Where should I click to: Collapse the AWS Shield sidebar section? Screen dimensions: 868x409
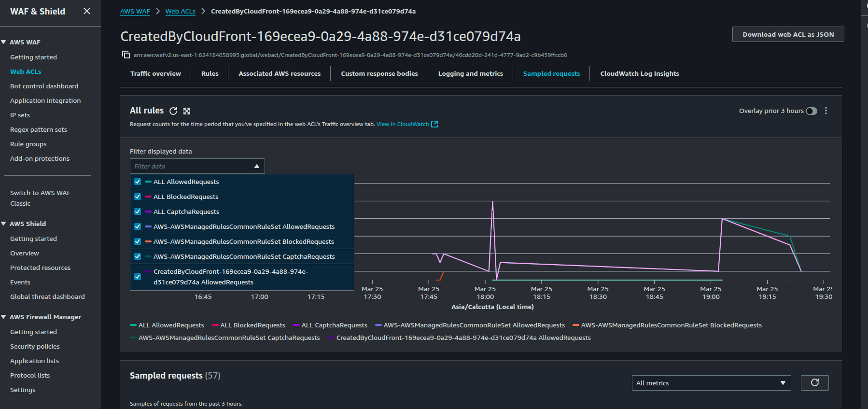click(4, 224)
